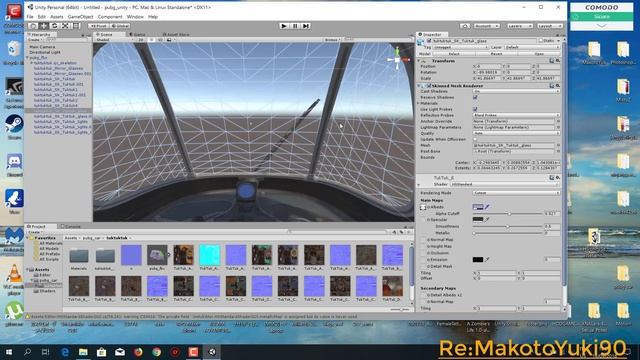Toggle 2D view mode in Scene
The width and height of the screenshot is (640, 360).
(x=141, y=40)
